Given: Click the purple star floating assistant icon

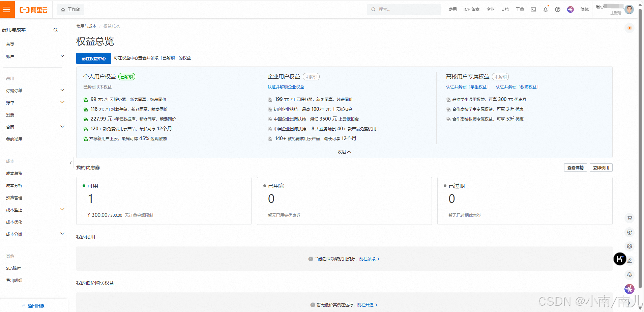Looking at the screenshot, I should 630,289.
